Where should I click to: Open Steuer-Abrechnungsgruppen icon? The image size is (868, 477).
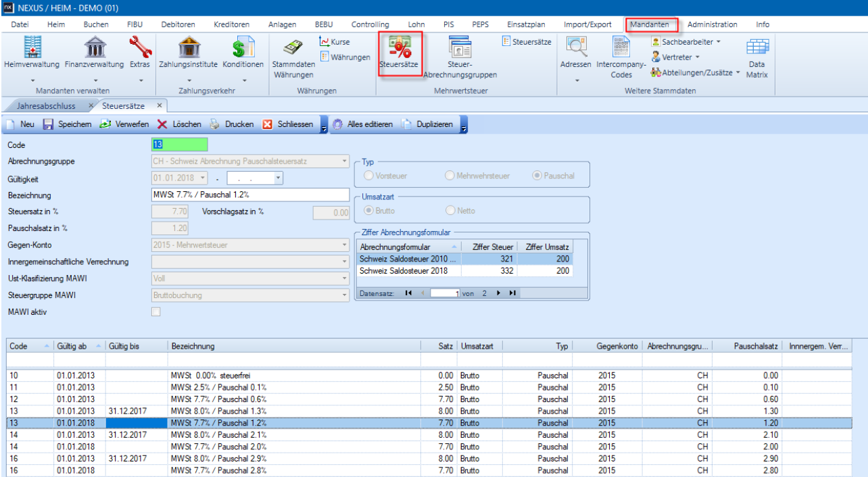(460, 47)
